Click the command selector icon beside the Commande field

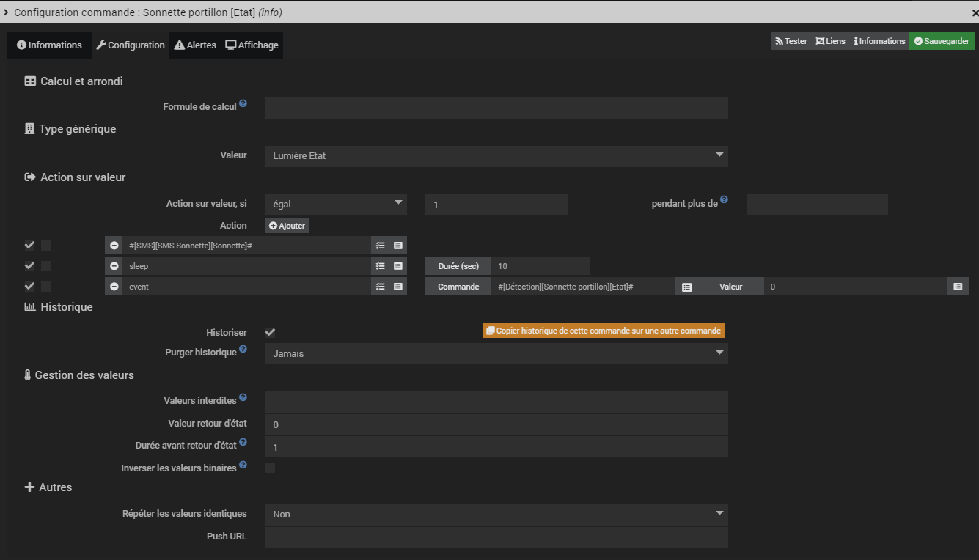click(x=686, y=287)
